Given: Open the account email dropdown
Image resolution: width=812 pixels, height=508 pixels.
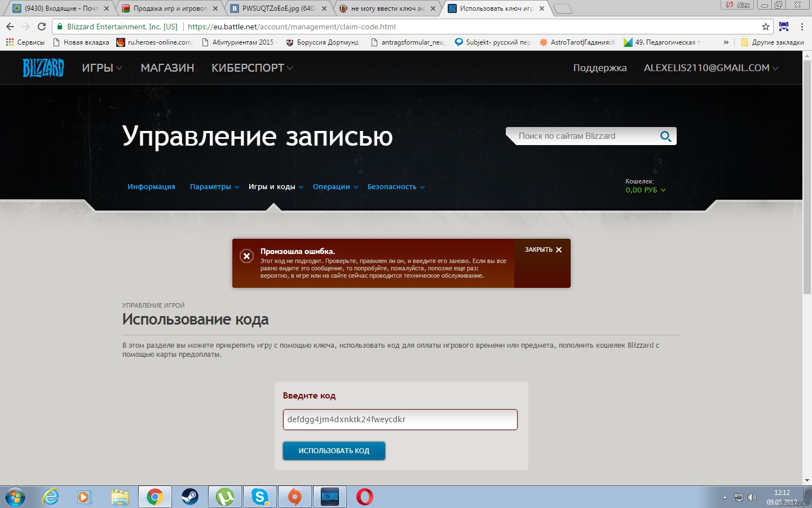Looking at the screenshot, I should (711, 68).
